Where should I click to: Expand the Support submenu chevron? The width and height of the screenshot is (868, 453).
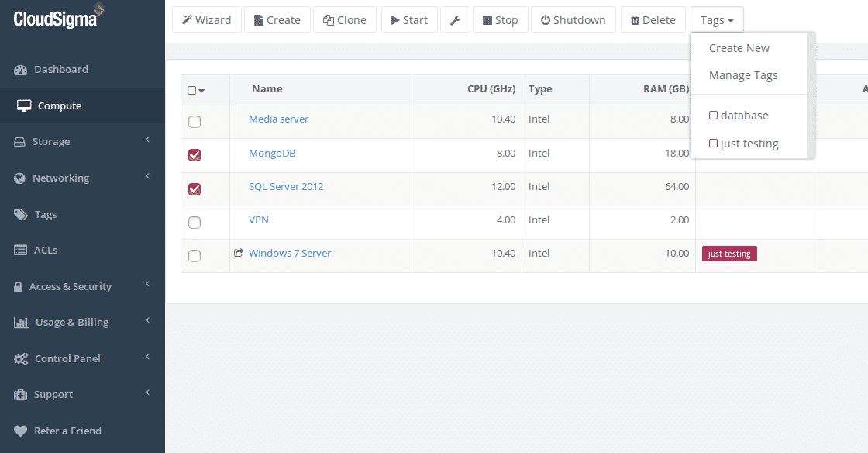point(148,392)
